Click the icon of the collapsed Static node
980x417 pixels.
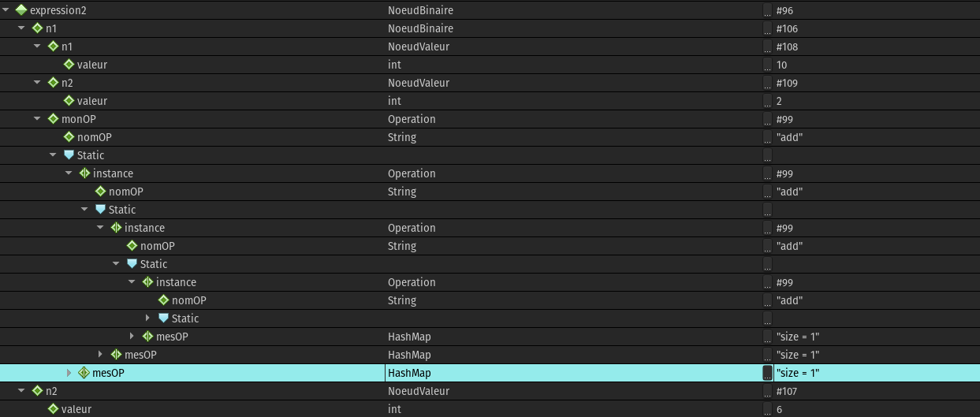163,318
